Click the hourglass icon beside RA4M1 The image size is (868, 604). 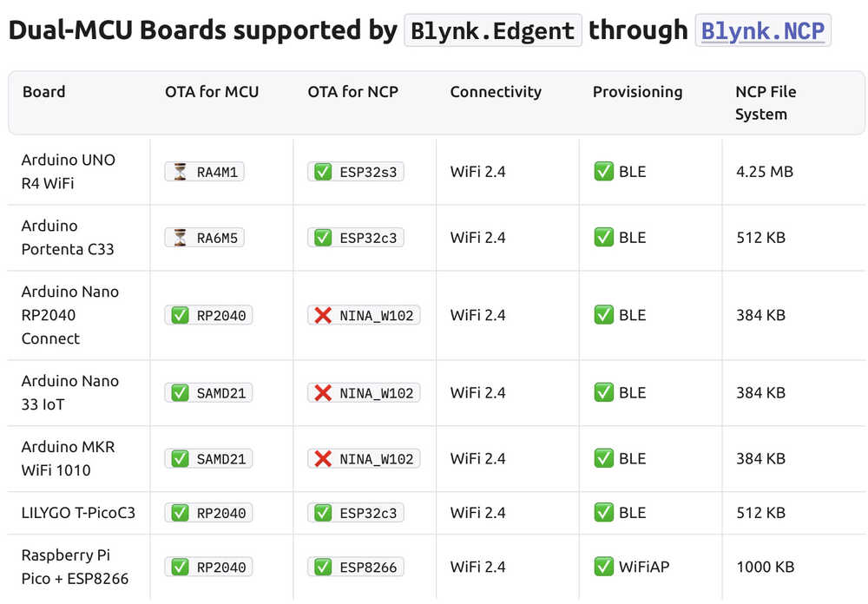[180, 172]
